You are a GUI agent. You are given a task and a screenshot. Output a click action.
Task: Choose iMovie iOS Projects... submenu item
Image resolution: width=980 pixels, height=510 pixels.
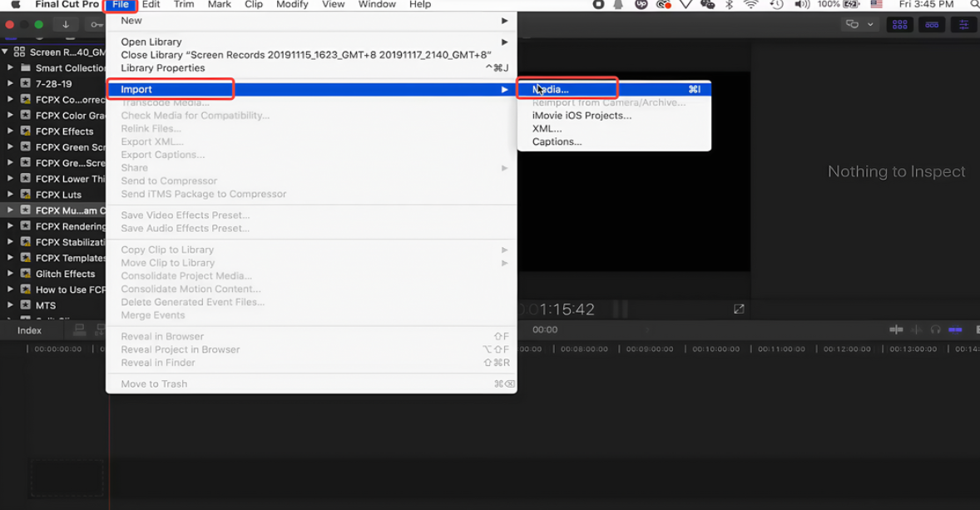[614, 116]
